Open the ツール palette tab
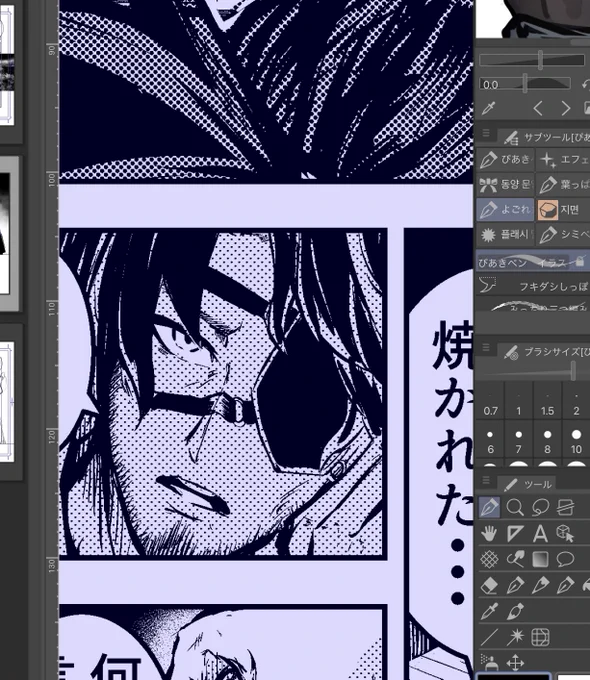The height and width of the screenshot is (680, 590). pos(528,484)
